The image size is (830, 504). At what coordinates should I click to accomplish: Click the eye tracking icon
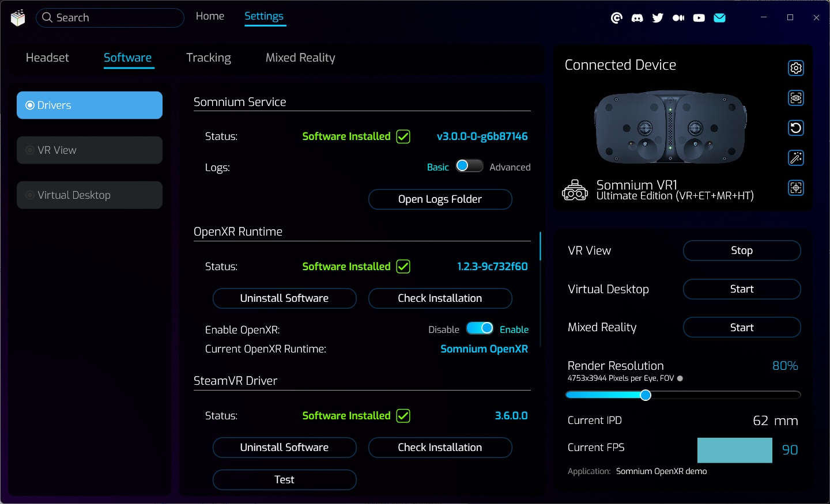tap(795, 98)
